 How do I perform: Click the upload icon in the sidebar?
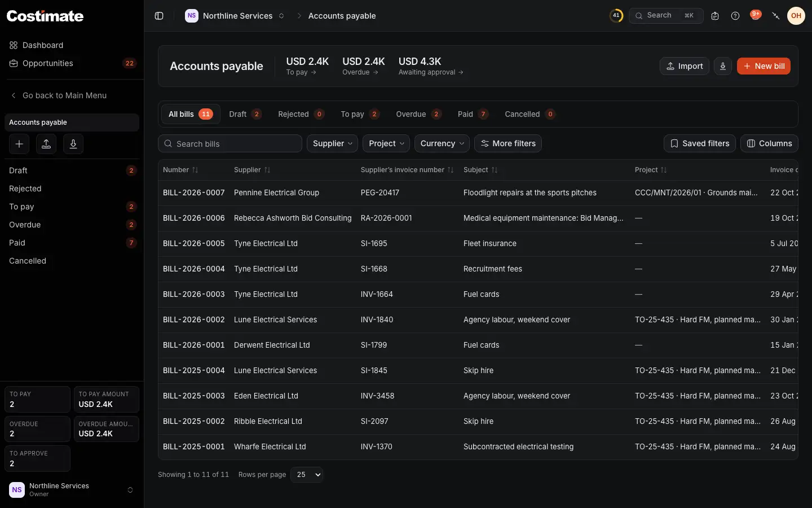pos(46,144)
